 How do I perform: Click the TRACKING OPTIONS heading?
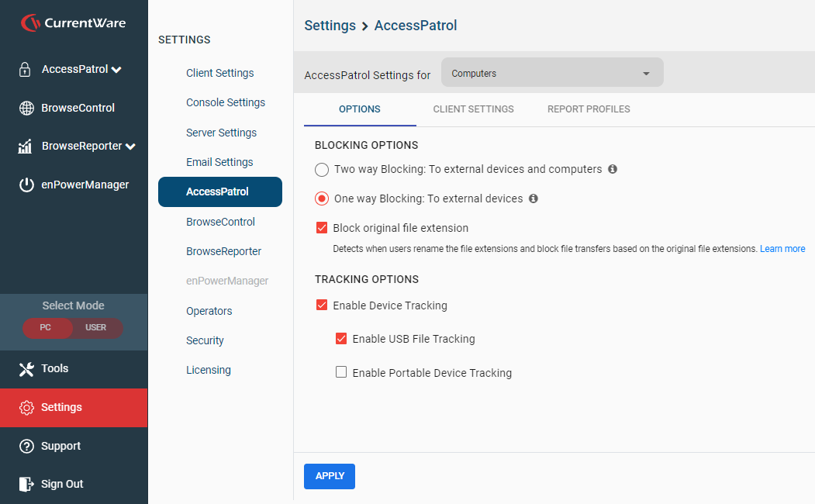point(367,280)
